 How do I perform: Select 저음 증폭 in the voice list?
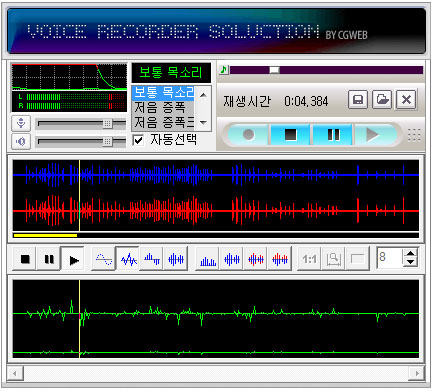tap(160, 107)
